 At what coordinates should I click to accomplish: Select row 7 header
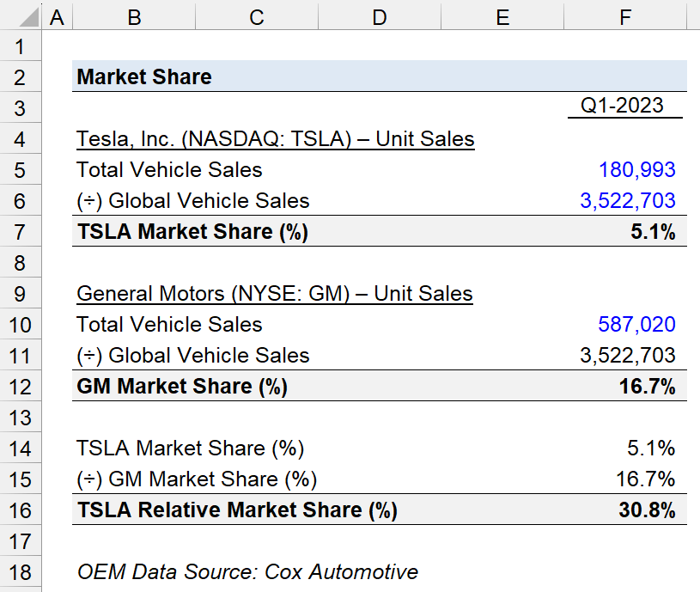pos(21,232)
